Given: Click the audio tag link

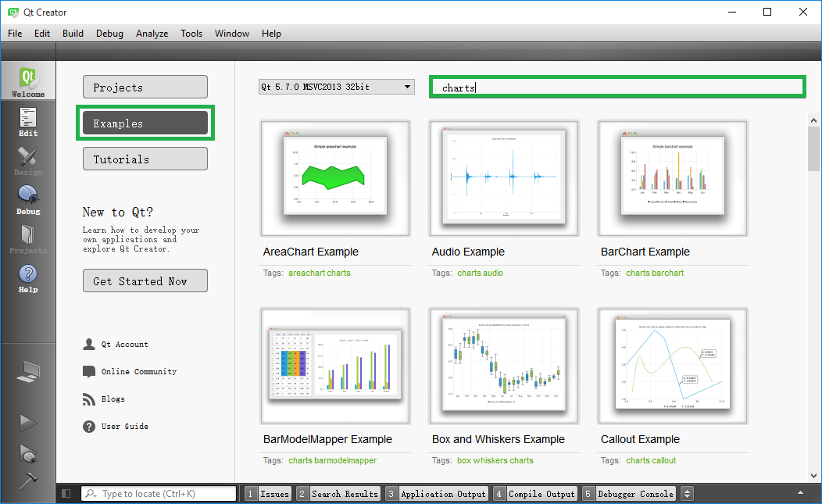Looking at the screenshot, I should coord(493,273).
